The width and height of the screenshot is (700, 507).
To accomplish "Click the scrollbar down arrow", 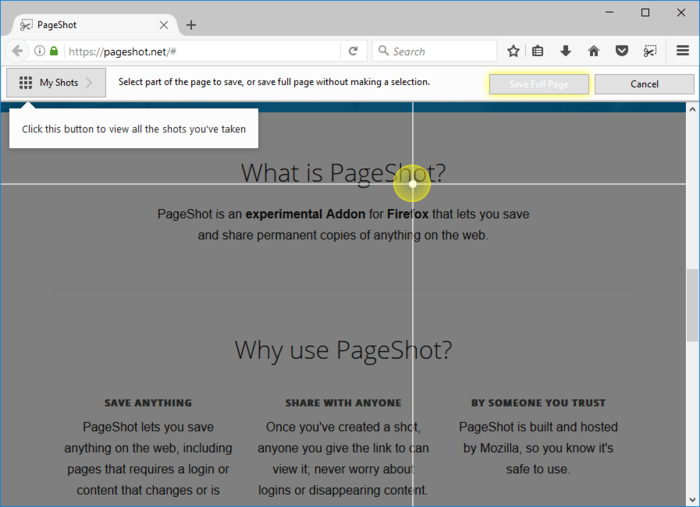I will (692, 500).
